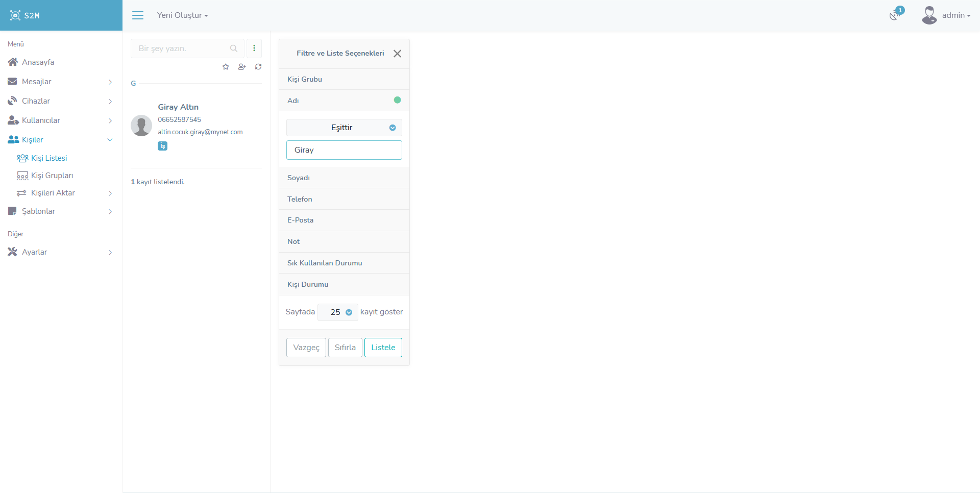Open the three-dot options menu
This screenshot has height=493, width=980.
coord(254,48)
